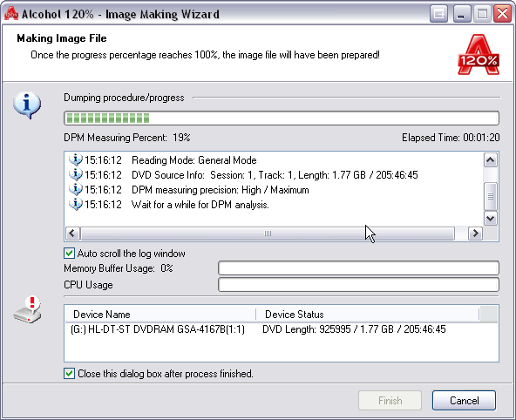Click the log horizontal scroll right arrow
The width and height of the screenshot is (516, 420).
pyautogui.click(x=475, y=234)
